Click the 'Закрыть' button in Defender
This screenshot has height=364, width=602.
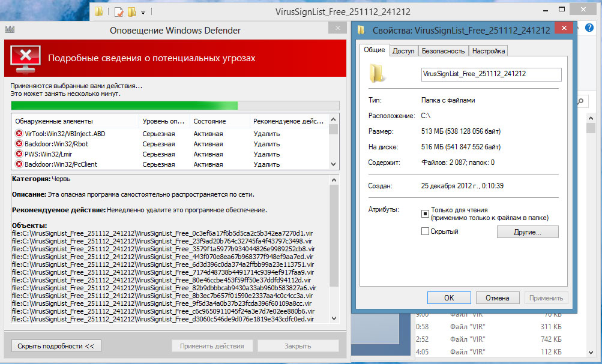click(x=298, y=345)
